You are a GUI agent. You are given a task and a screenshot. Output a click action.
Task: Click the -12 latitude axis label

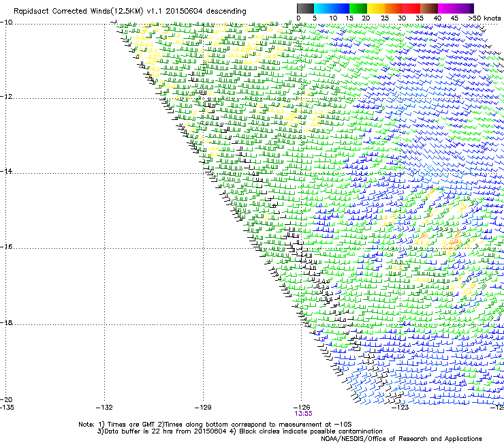[6, 97]
